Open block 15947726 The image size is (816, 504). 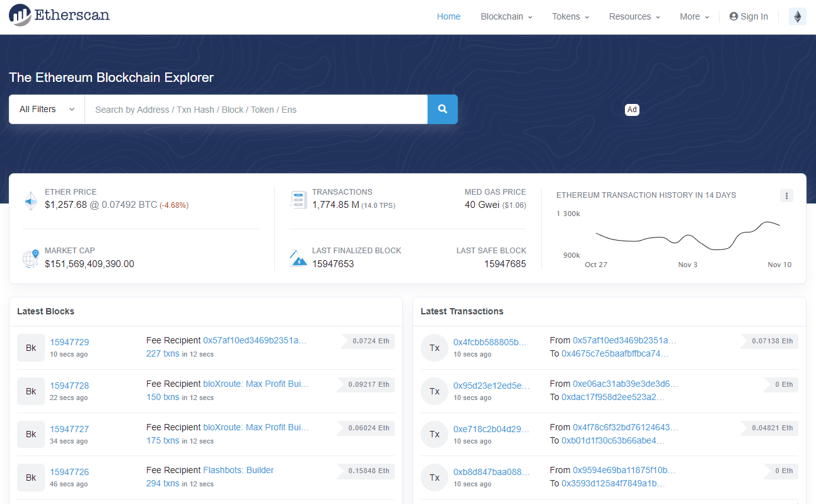coord(69,472)
